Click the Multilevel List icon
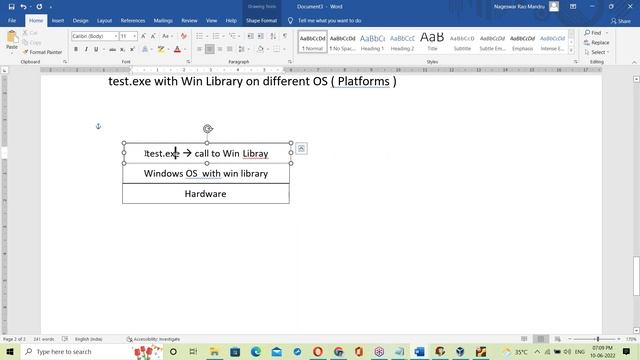Image resolution: width=640 pixels, height=360 pixels. click(232, 36)
